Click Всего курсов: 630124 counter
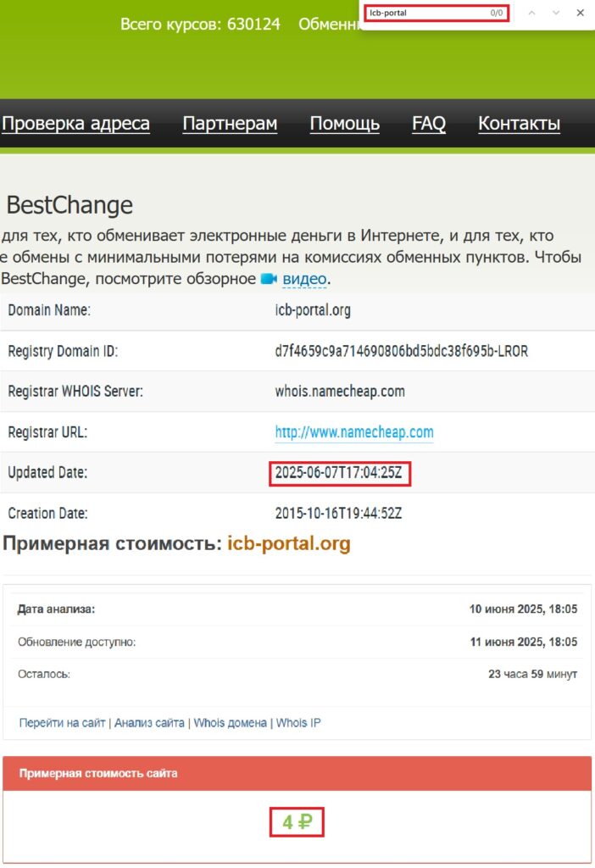The height and width of the screenshot is (868, 595). (x=200, y=25)
